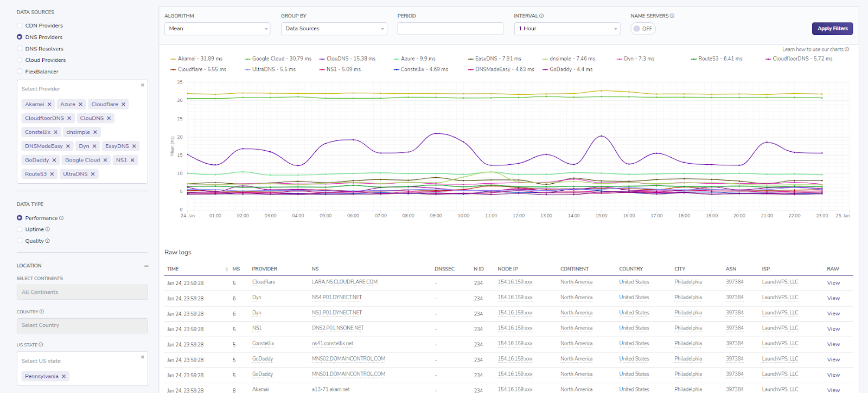This screenshot has width=868, height=393.
Task: Click NS4.P01.DYNECT.NET name server entry
Action: coord(337,298)
